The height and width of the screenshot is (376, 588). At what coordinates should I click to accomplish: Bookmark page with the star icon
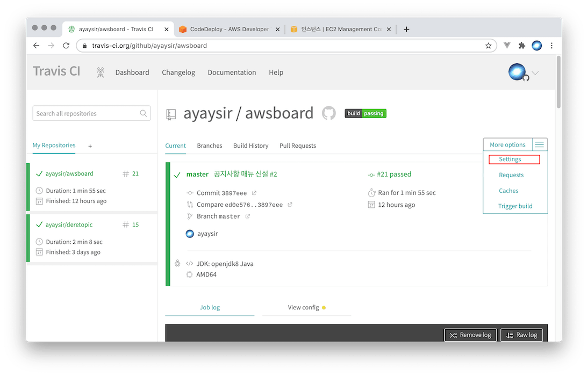488,46
